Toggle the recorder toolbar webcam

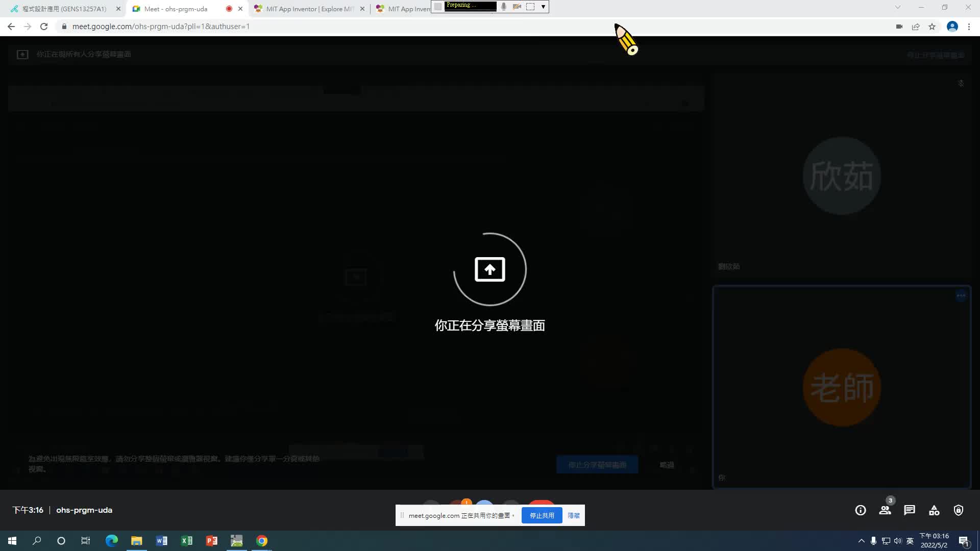[x=517, y=7]
